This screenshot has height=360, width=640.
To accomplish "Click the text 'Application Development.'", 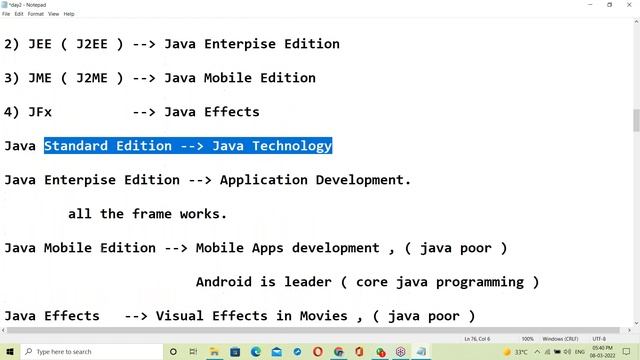I will click(x=316, y=180).
